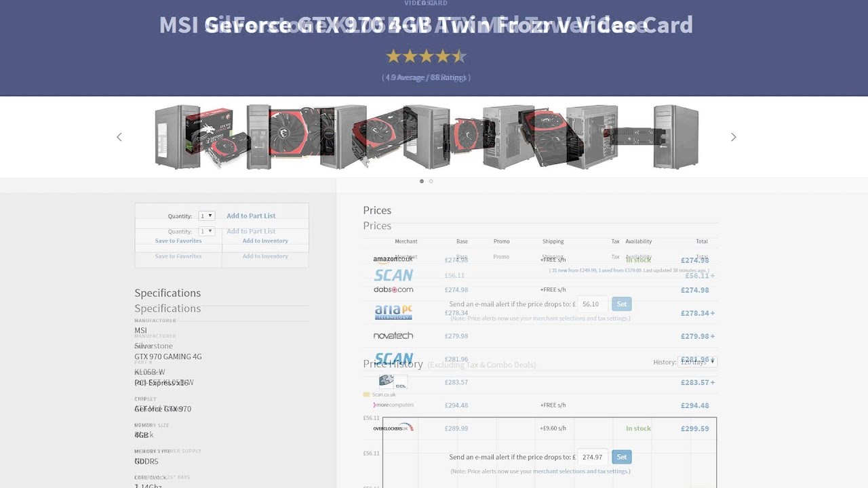Open the History range dropdown
Image resolution: width=868 pixels, height=488 pixels.
point(697,362)
